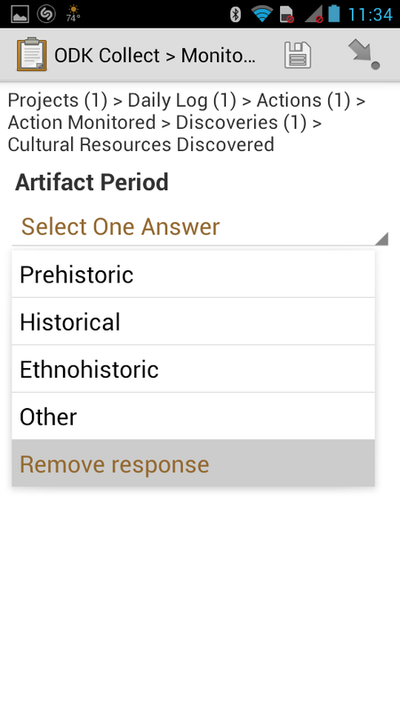
Task: Tap the Bluetooth status icon
Action: 235,15
